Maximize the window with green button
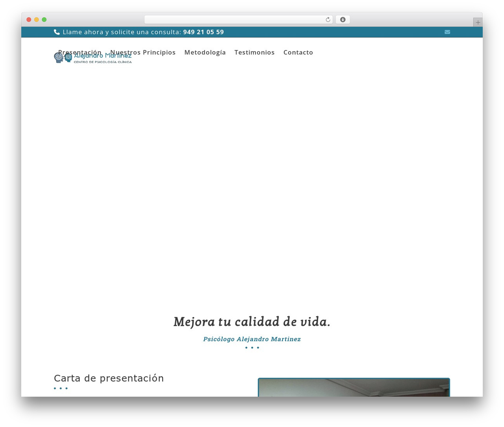The image size is (504, 427). (x=44, y=20)
